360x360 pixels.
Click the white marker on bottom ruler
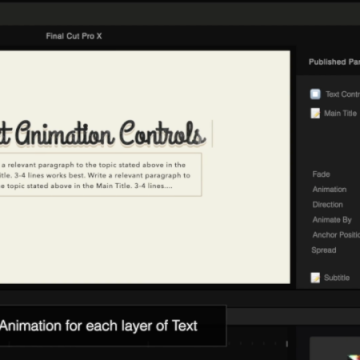287,343
